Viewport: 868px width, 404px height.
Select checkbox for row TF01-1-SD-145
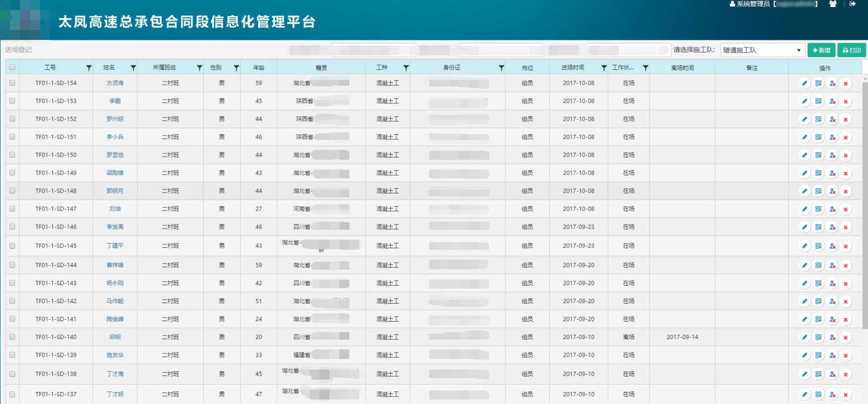12,246
